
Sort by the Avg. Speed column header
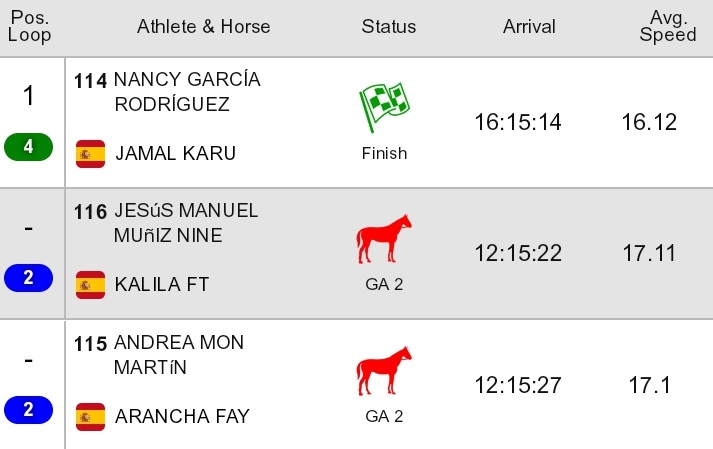coord(668,27)
